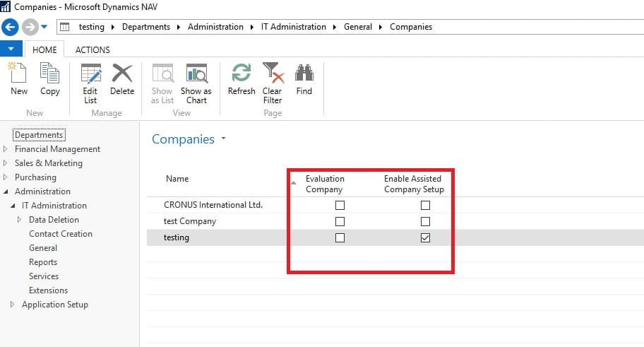Open Sales & Marketing in navigation pane
The height and width of the screenshot is (347, 644).
pyautogui.click(x=49, y=163)
